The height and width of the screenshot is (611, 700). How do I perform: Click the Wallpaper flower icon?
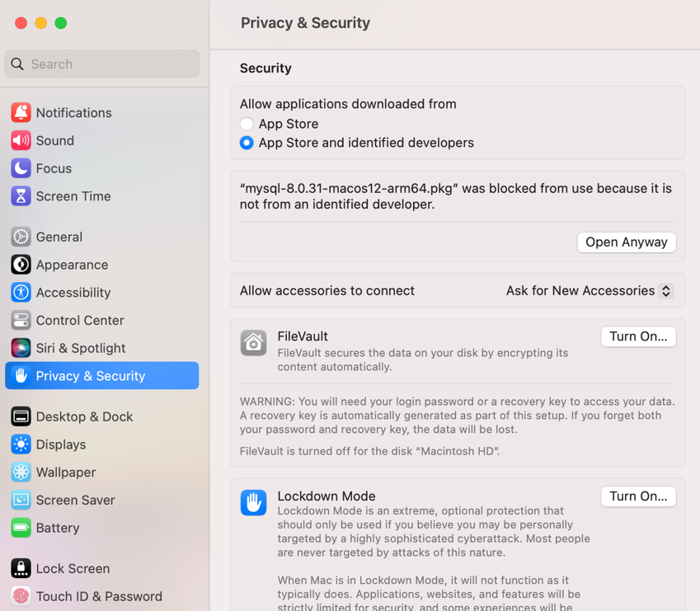pos(21,472)
